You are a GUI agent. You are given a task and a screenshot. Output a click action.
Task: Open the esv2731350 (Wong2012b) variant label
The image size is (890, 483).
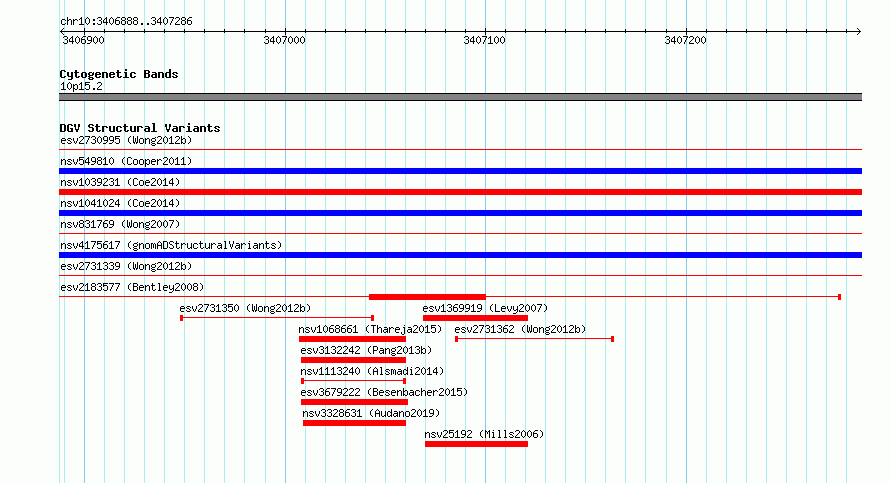(x=245, y=308)
